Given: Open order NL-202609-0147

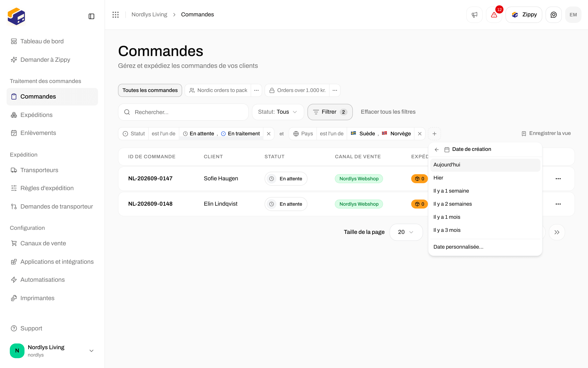Looking at the screenshot, I should (150, 178).
